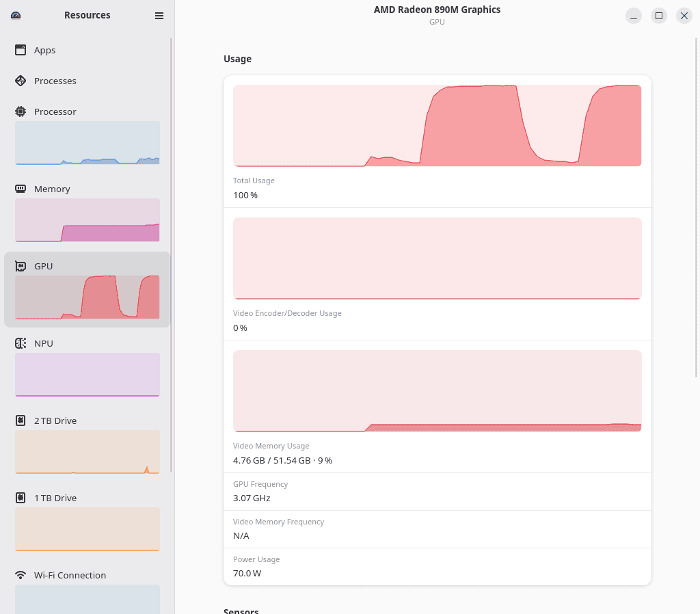The width and height of the screenshot is (700, 614).
Task: Click the "70.0 W" power usage value
Action: (247, 573)
